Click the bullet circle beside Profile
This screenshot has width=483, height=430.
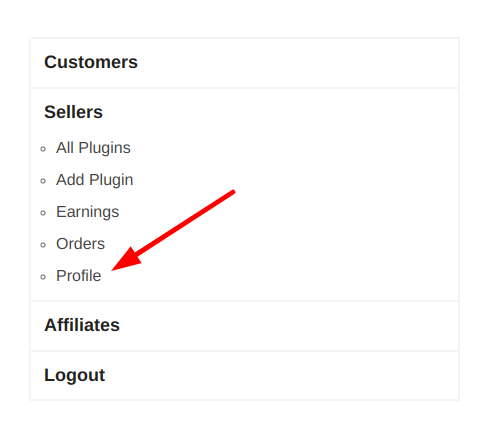(43, 277)
